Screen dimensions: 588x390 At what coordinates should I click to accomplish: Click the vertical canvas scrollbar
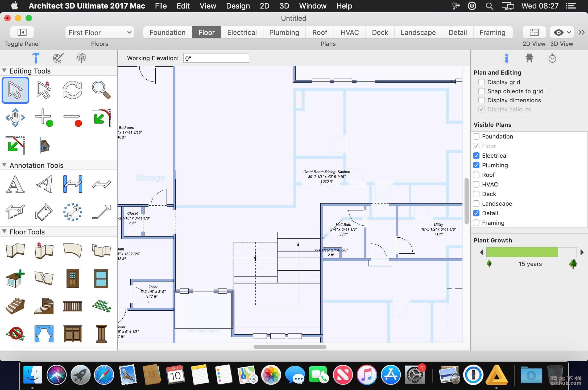(466, 201)
